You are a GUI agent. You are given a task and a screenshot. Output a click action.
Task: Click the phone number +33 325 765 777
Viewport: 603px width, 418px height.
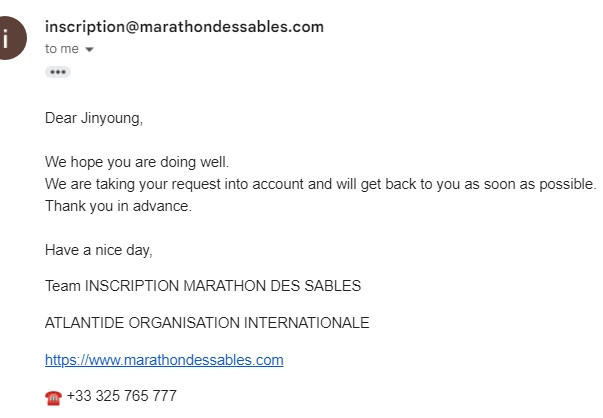click(121, 396)
